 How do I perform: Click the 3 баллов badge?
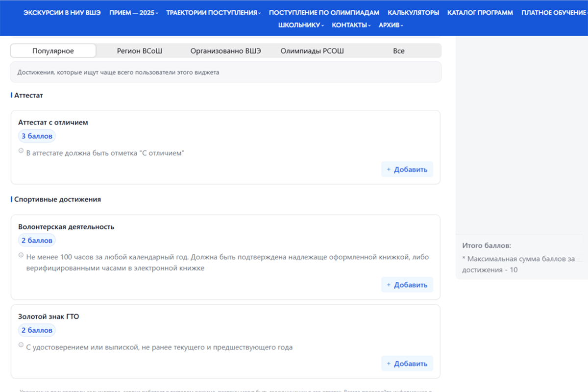(x=37, y=136)
